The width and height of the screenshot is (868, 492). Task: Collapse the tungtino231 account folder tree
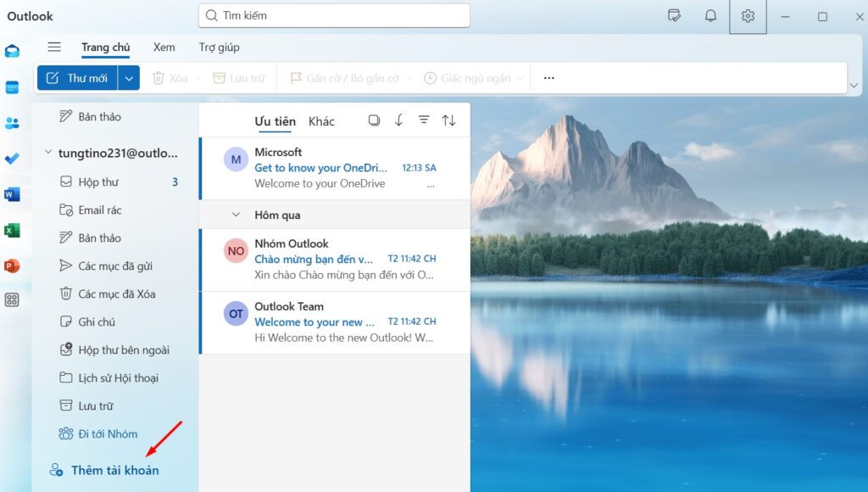pyautogui.click(x=48, y=152)
